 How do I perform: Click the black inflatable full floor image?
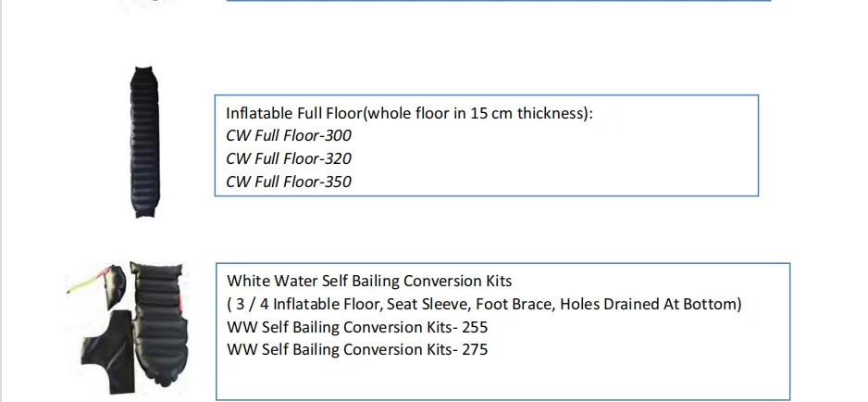point(142,141)
